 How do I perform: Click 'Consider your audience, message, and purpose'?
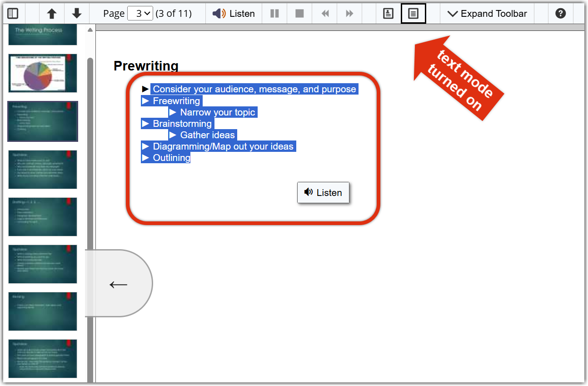[254, 89]
